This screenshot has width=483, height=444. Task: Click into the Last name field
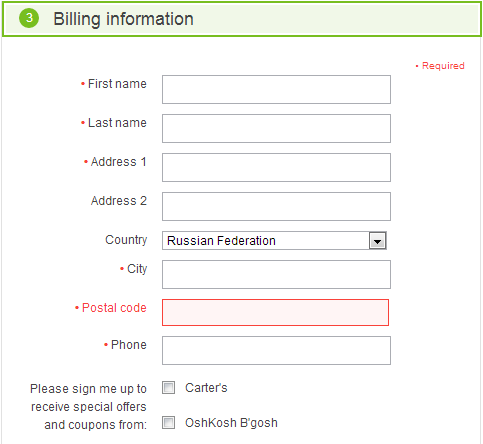[x=276, y=128]
